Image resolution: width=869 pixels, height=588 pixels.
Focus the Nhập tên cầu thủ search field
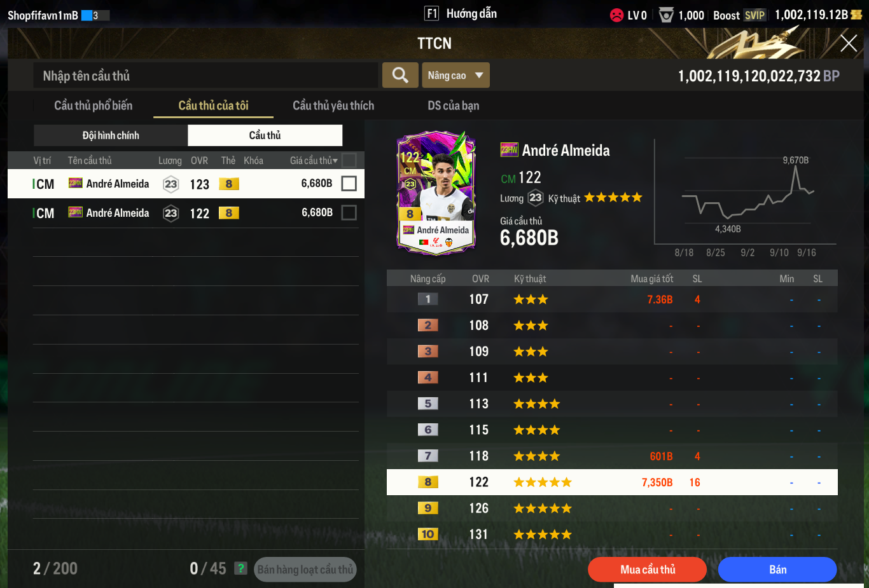(205, 76)
